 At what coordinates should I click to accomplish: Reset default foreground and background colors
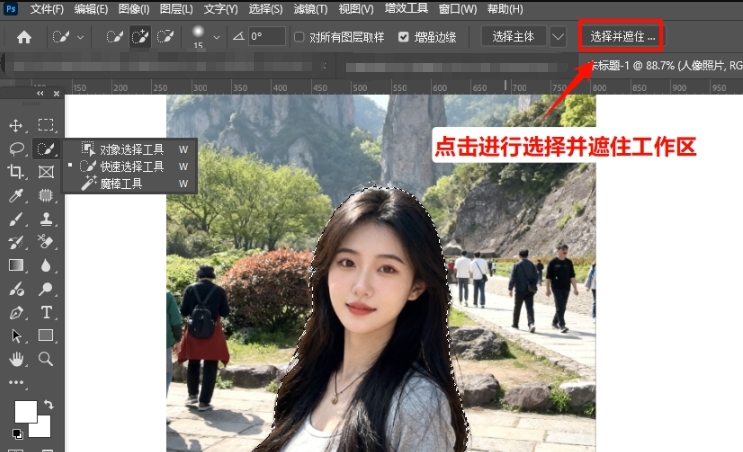point(17,434)
